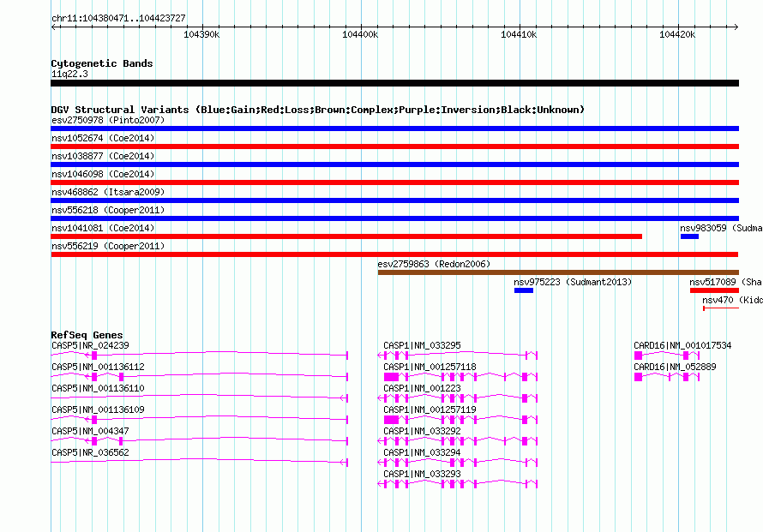Open transcript CASP1|NM_033295 label
Screen dimensions: 763x532
[422, 346]
